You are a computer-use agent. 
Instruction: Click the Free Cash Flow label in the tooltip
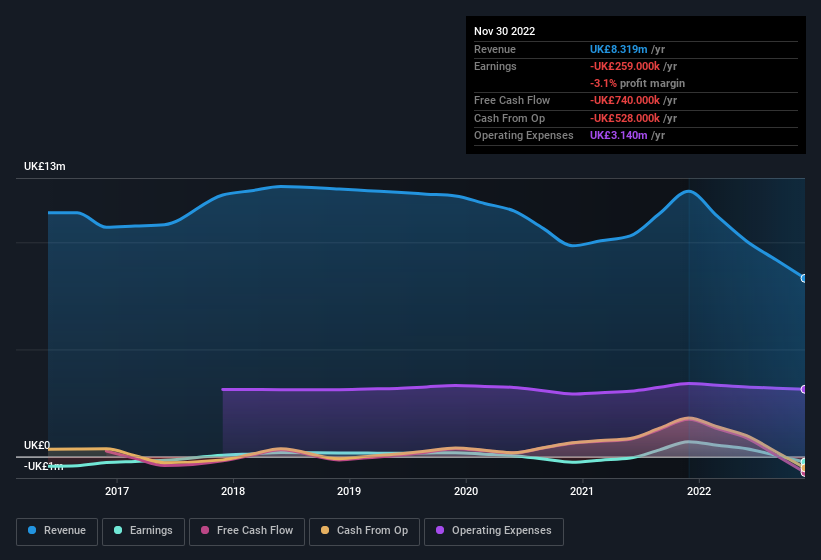(512, 100)
